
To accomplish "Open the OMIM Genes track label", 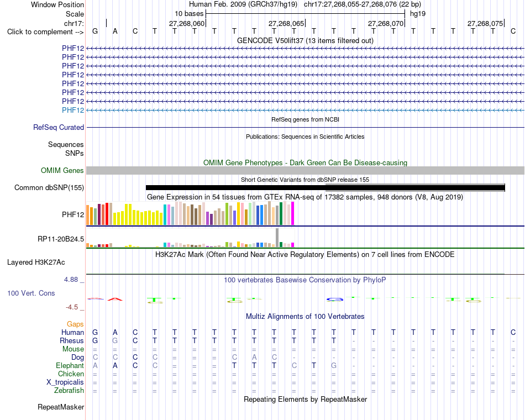I will click(62, 170).
